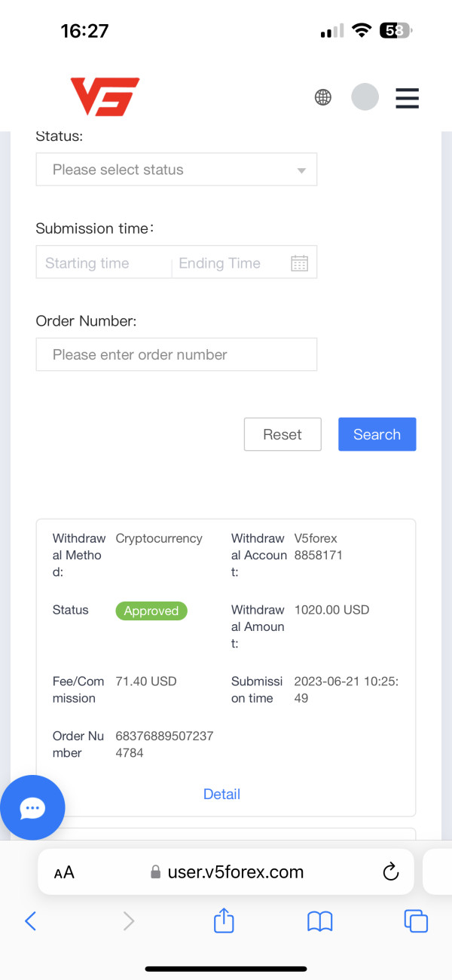The width and height of the screenshot is (452, 980).
Task: Open the blue live chat bubble
Action: click(32, 808)
